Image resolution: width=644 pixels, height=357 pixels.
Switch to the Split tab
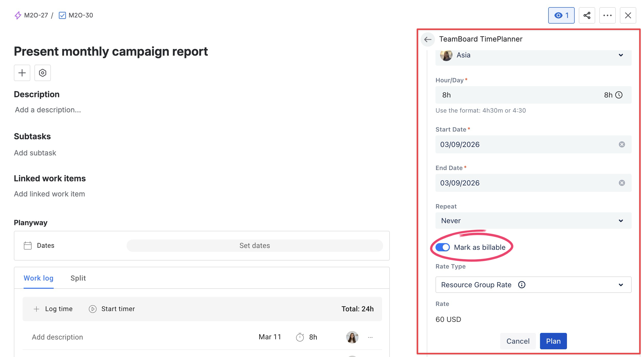78,278
